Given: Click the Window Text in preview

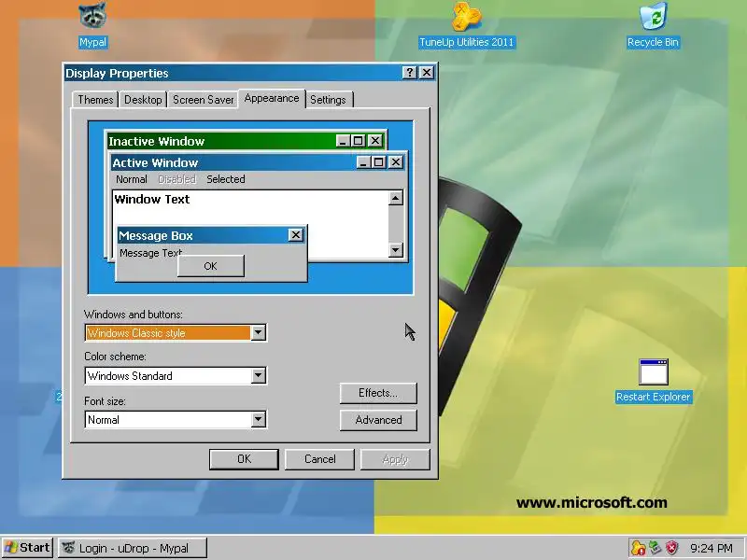Looking at the screenshot, I should click(152, 199).
